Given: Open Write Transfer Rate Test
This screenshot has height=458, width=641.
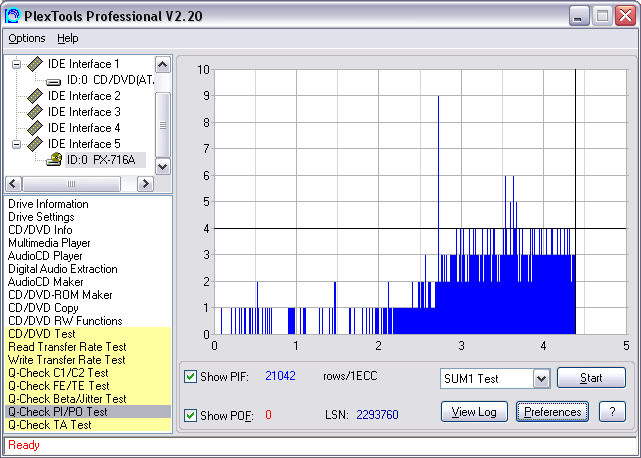Looking at the screenshot, I should point(88,360).
